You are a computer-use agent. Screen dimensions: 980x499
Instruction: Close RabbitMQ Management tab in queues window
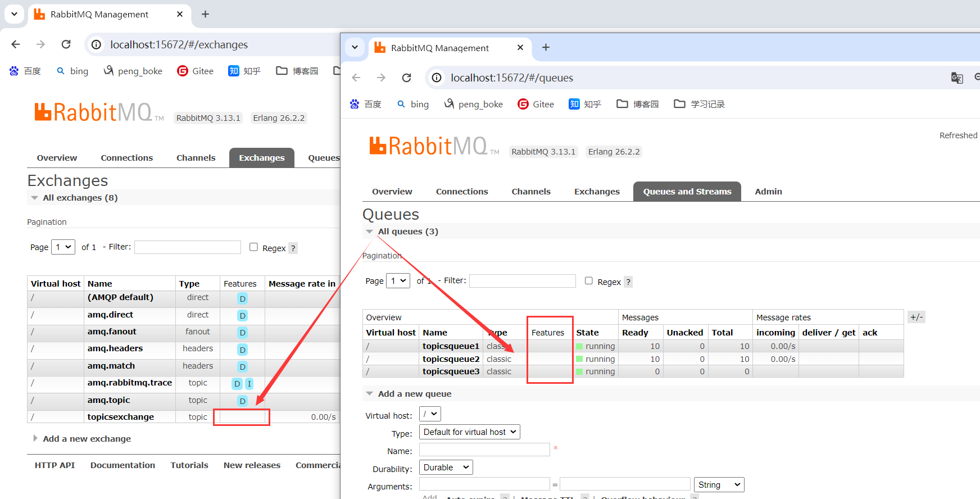click(x=520, y=47)
